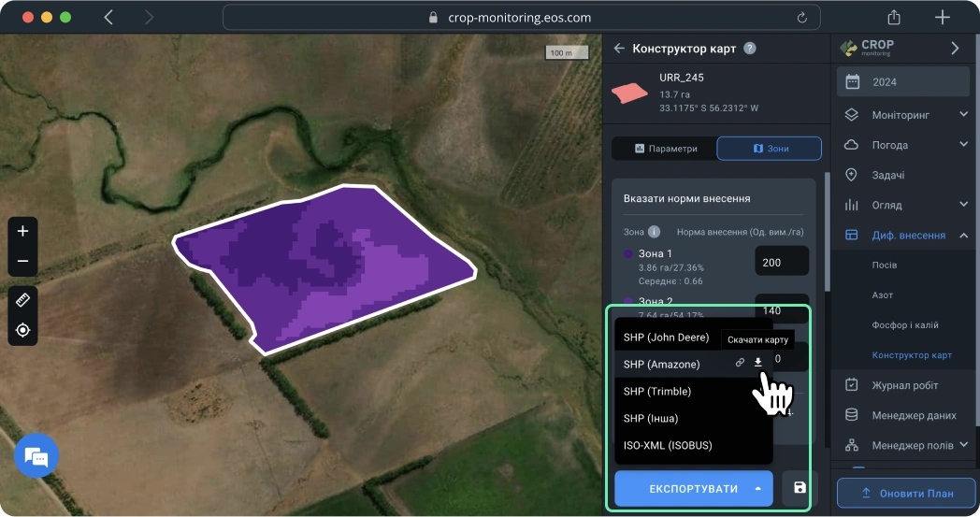Screen dimensions: 980x517
Task: Switch to the Параметри tab
Action: click(665, 149)
